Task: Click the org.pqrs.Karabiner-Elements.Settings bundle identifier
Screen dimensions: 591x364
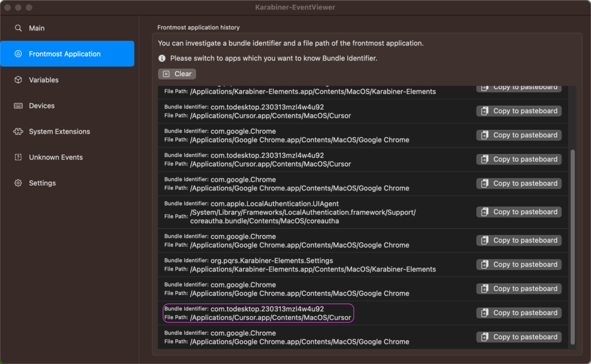Action: coord(272,261)
